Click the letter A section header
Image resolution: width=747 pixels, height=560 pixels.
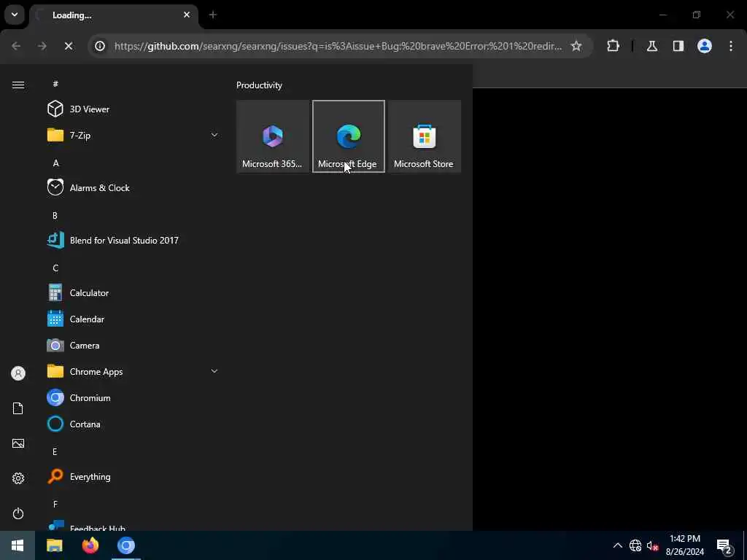(55, 163)
